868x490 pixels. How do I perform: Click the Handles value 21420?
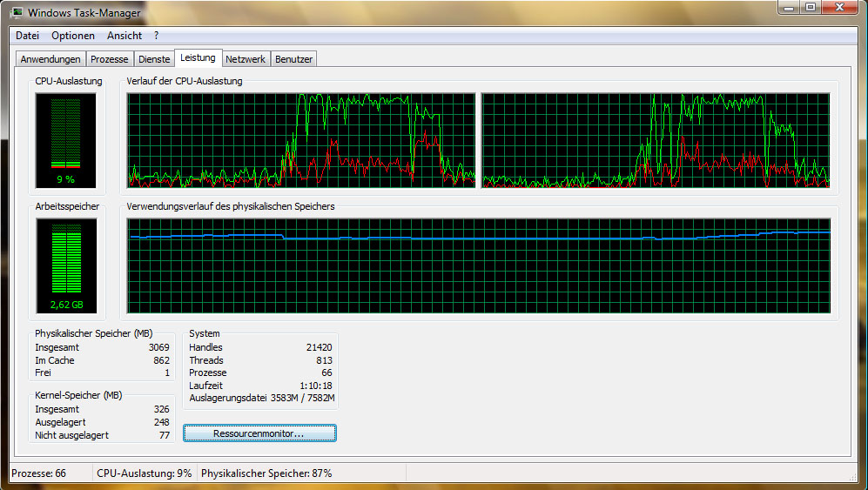pyautogui.click(x=319, y=347)
